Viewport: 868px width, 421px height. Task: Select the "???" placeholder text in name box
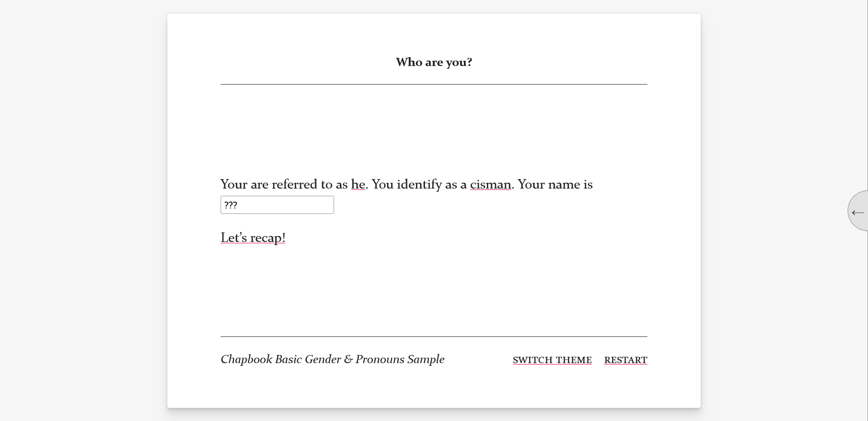pyautogui.click(x=231, y=205)
